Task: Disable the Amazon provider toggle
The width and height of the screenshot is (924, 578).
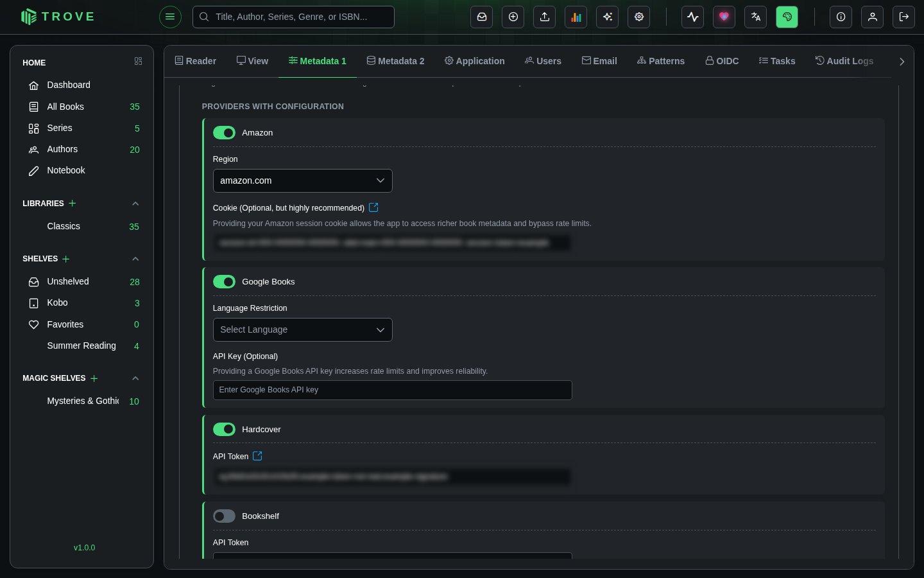Action: pos(224,133)
